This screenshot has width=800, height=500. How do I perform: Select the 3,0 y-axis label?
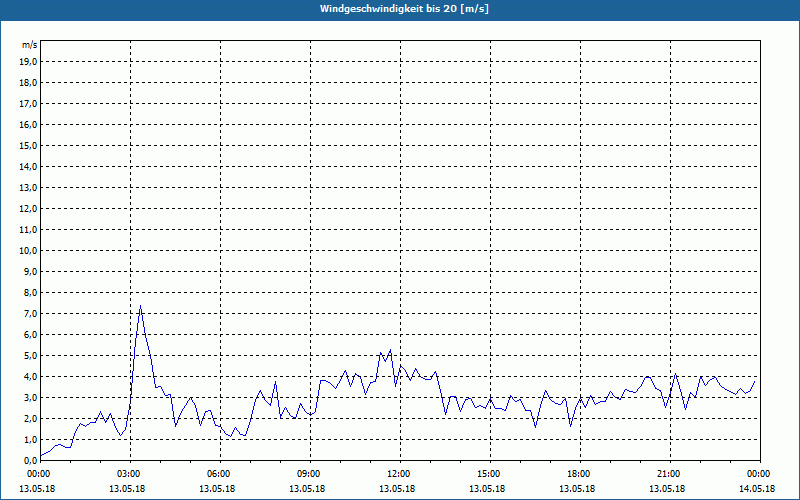pos(30,397)
